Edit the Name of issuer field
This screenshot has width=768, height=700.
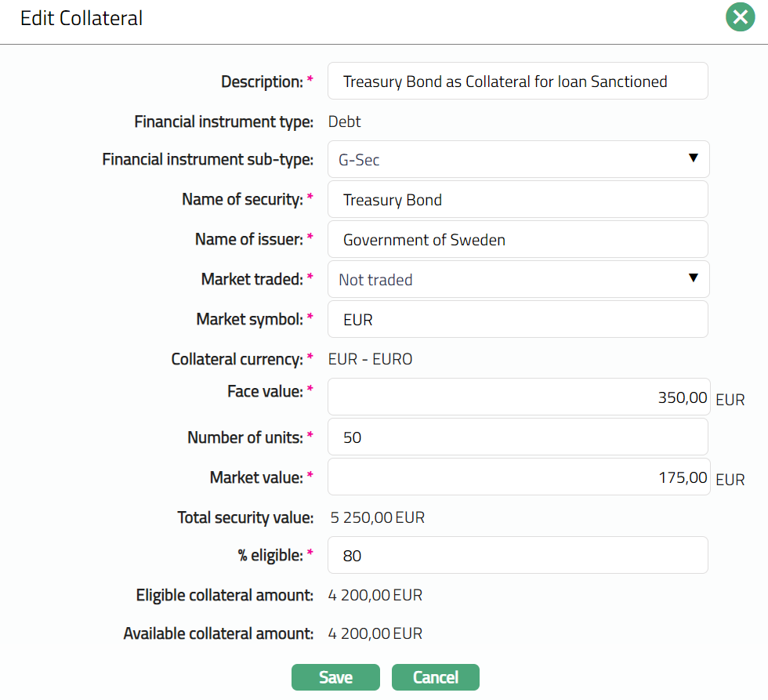(x=517, y=240)
